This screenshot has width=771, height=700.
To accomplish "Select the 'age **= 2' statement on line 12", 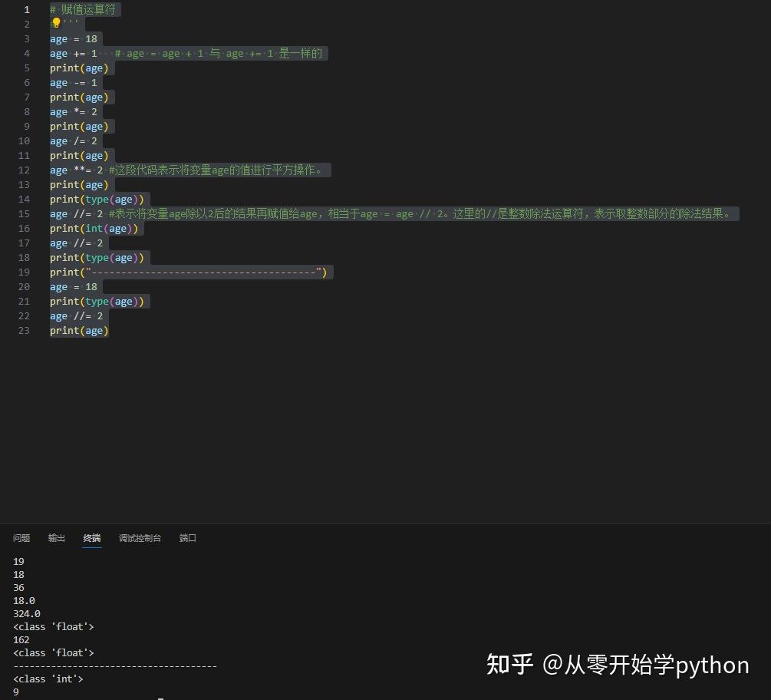I will click(x=77, y=170).
